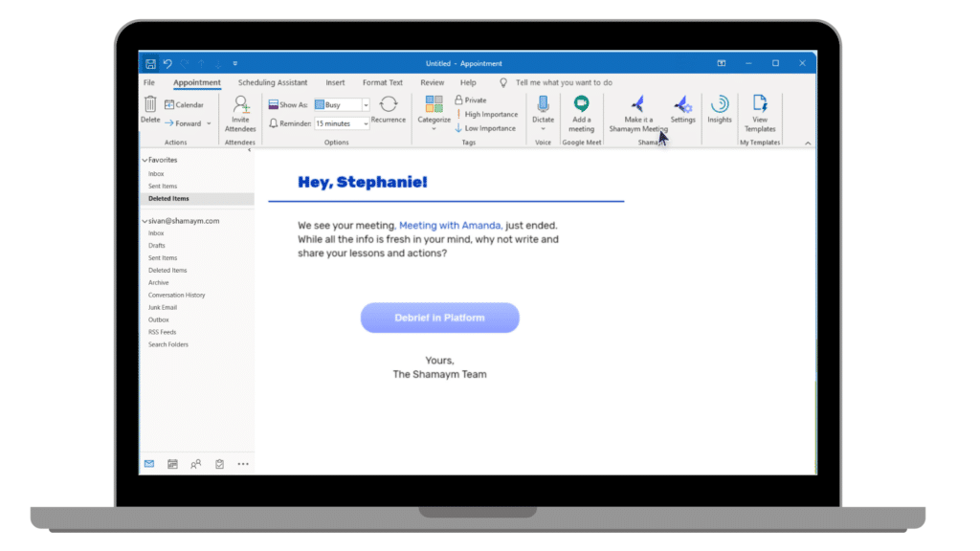Open the File menu
The height and width of the screenshot is (551, 980).
[148, 82]
